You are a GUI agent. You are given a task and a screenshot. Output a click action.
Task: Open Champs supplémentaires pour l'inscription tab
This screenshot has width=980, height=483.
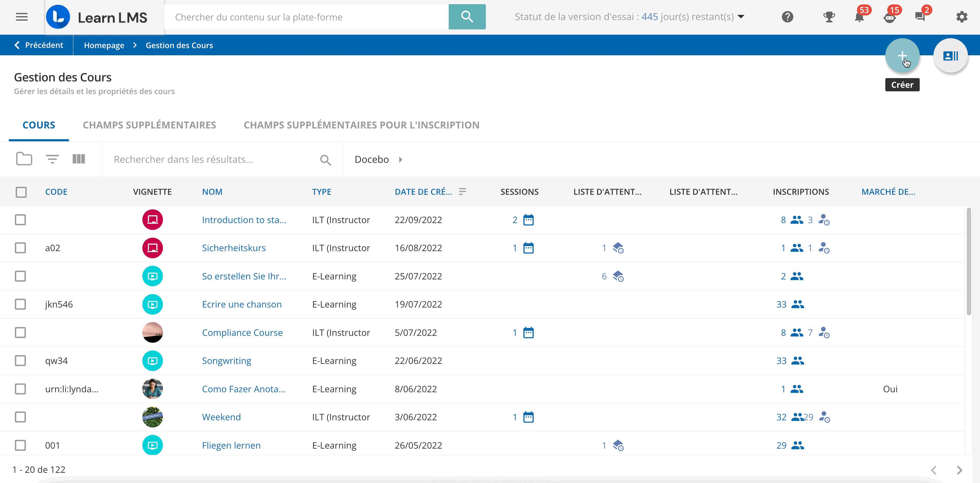click(361, 125)
